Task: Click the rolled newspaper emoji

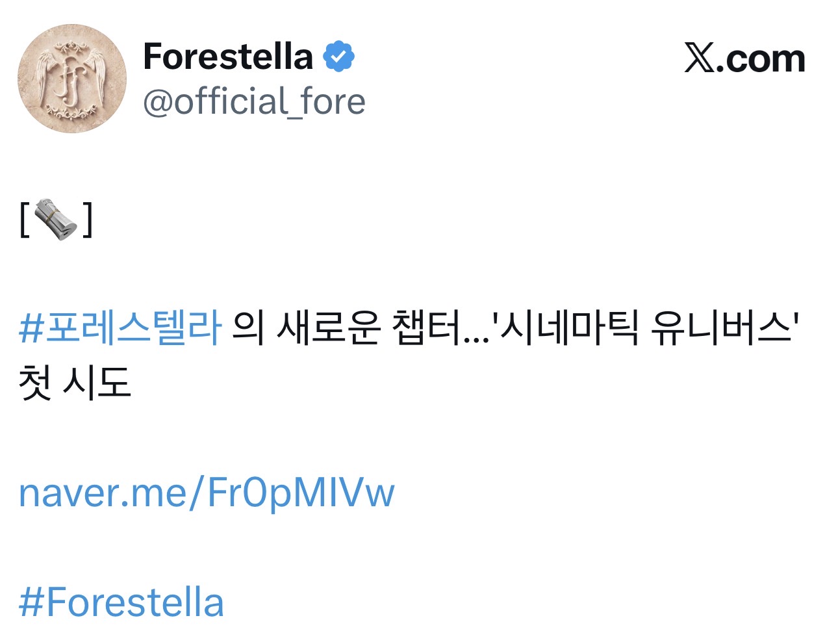Action: (55, 220)
